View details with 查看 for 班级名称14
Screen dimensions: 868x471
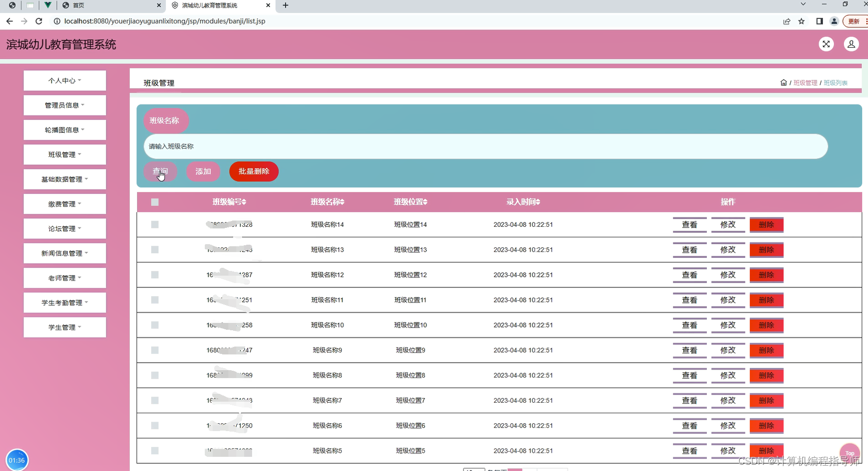click(689, 225)
